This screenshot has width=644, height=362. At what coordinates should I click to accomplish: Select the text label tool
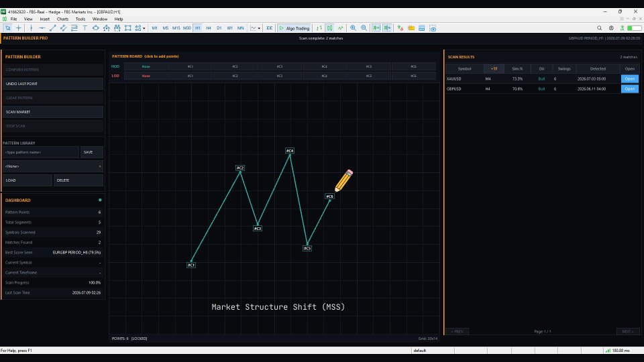click(85, 28)
